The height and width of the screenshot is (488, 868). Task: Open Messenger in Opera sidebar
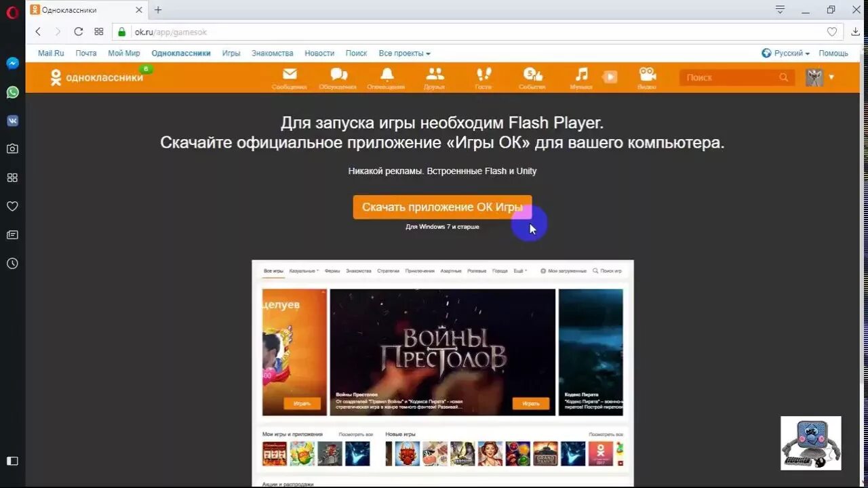point(12,63)
